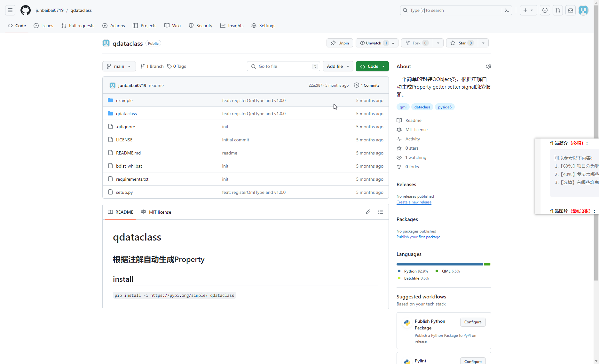Screen dimensions: 599x364
Task: View 1 watching link
Action: point(412,157)
